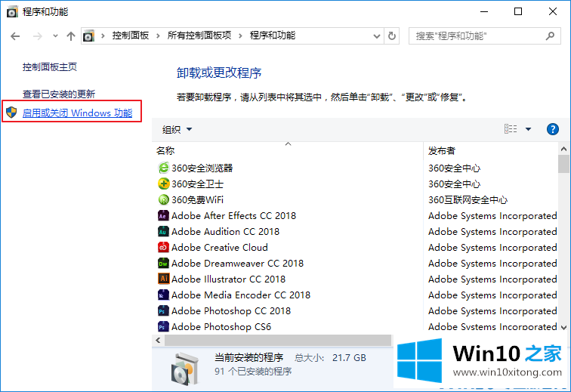
Task: Select Adobe After Effects CC 2018 entry
Action: click(233, 216)
